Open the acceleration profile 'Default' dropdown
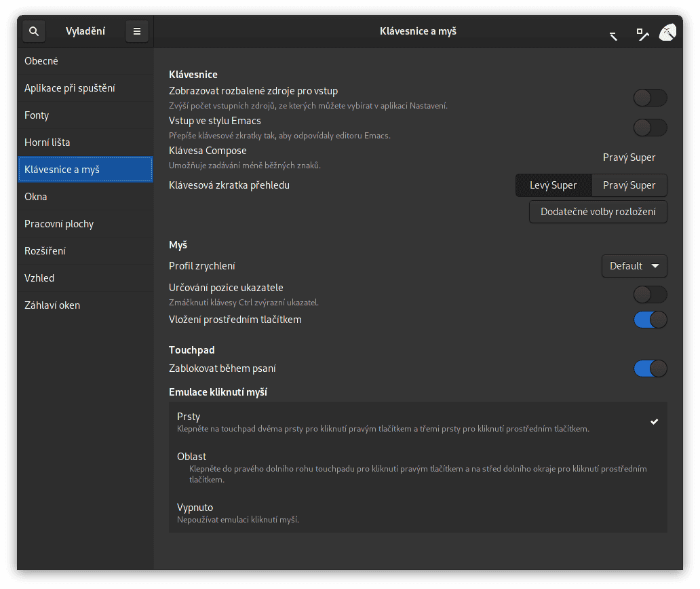This screenshot has height=589, width=700. click(x=634, y=266)
